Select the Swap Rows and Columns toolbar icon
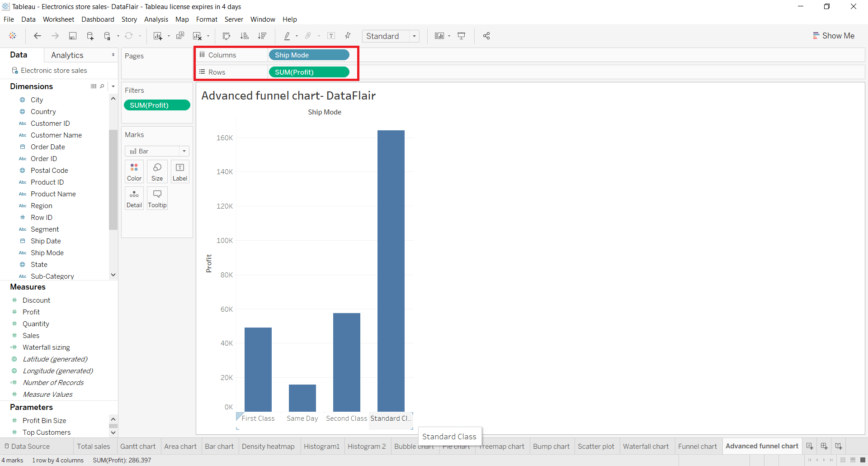868x466 pixels. [226, 36]
